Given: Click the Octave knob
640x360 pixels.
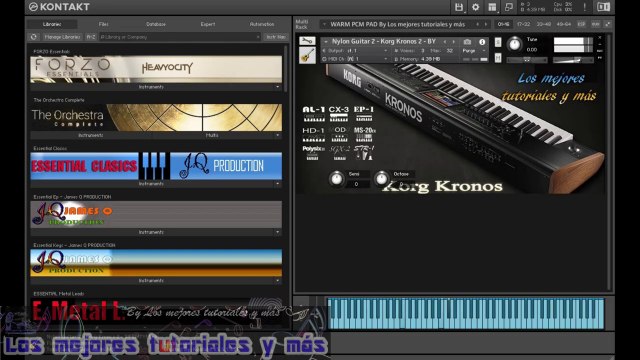Looking at the screenshot, I should tap(382, 178).
